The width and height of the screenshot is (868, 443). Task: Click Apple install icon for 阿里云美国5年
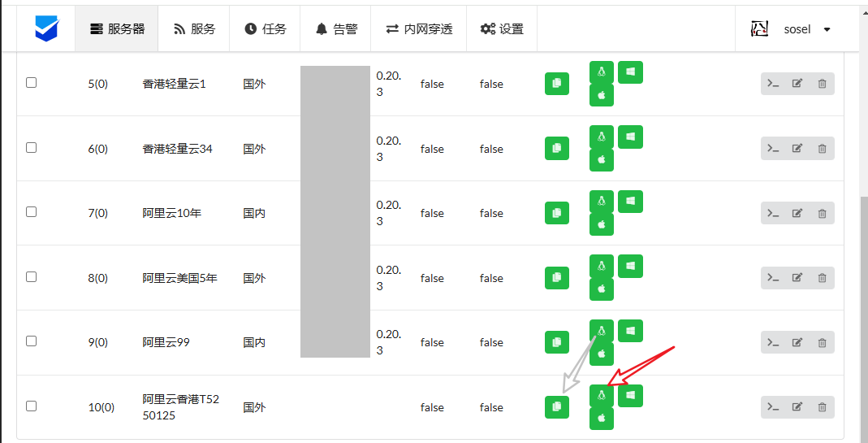pos(602,289)
